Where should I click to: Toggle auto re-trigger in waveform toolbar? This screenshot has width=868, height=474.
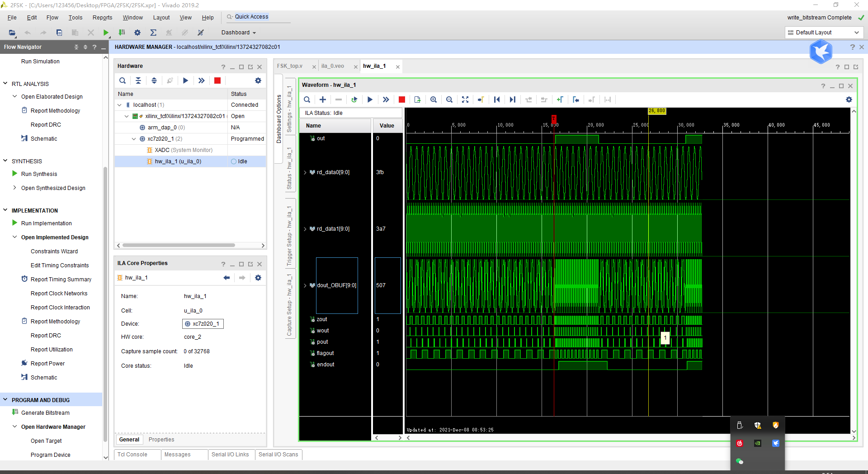[354, 100]
